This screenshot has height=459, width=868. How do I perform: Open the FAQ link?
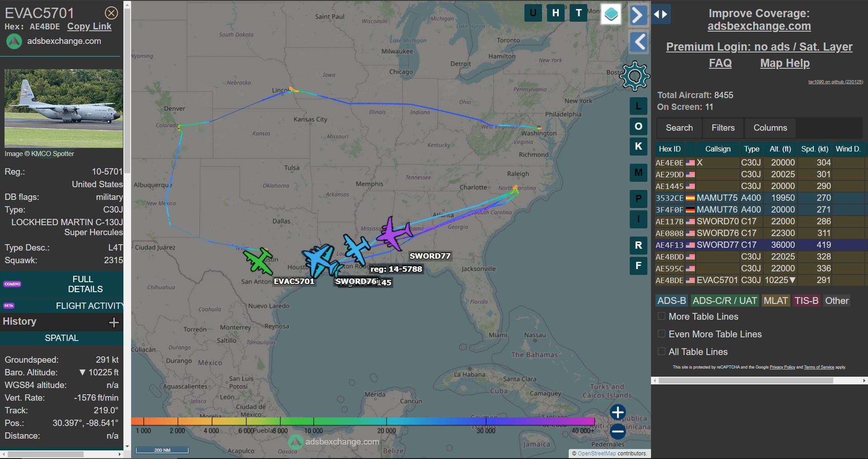(720, 63)
